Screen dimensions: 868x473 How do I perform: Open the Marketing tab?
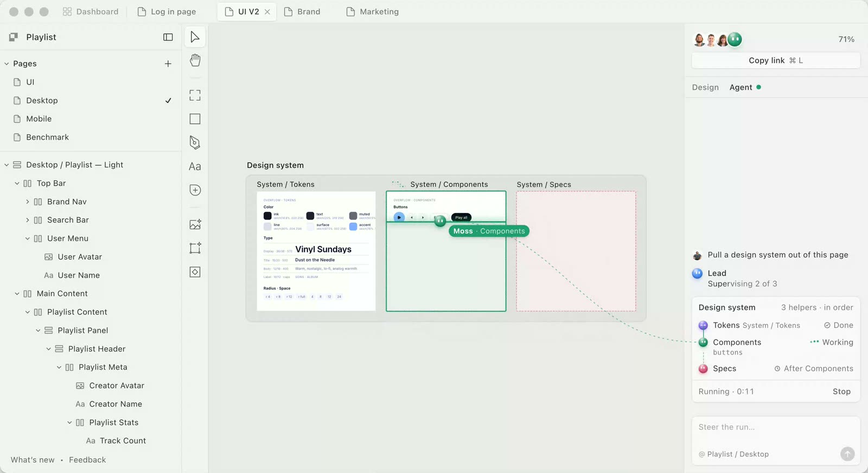373,12
